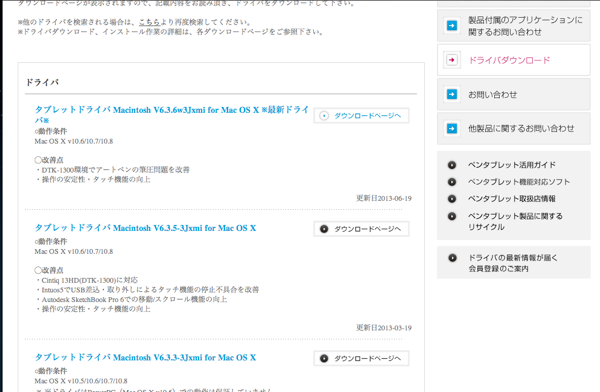Open ペンタブレット製品に関するリサイクル link
The width and height of the screenshot is (600, 392).
tap(515, 222)
